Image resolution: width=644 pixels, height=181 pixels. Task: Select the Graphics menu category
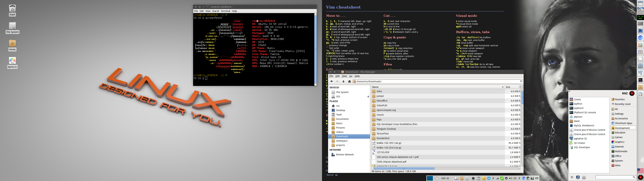click(x=619, y=142)
